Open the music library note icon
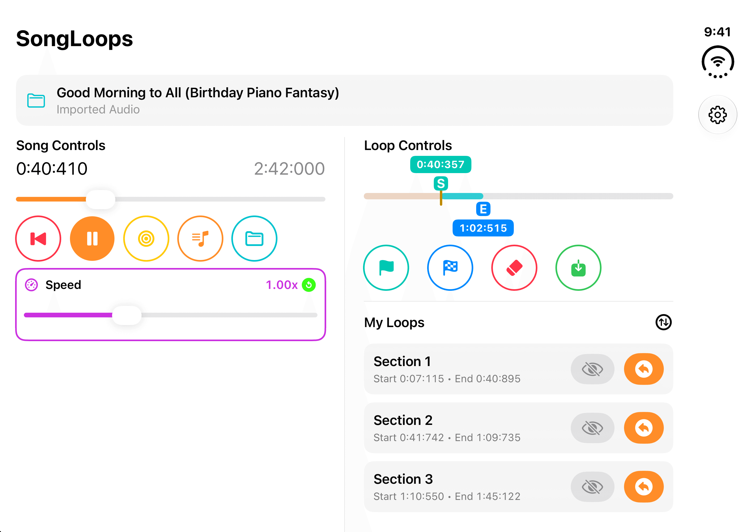Viewport: 756px width, 532px height. pyautogui.click(x=200, y=239)
